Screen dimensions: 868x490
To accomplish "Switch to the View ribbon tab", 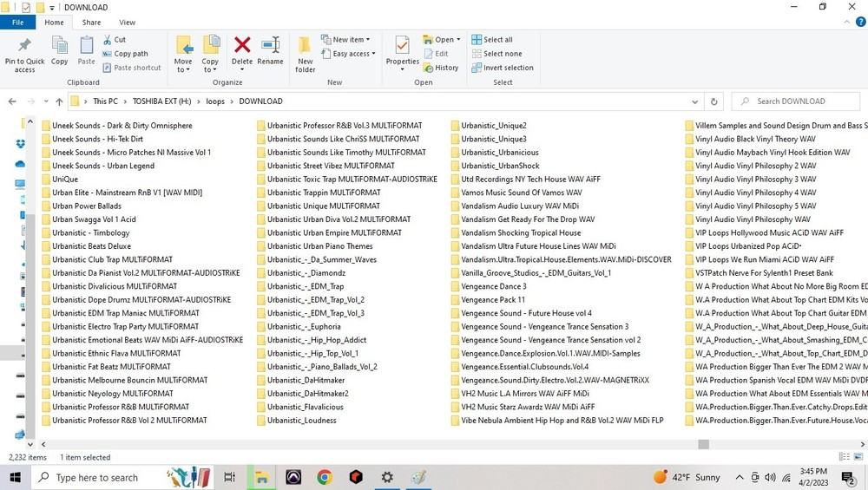I will pos(127,23).
